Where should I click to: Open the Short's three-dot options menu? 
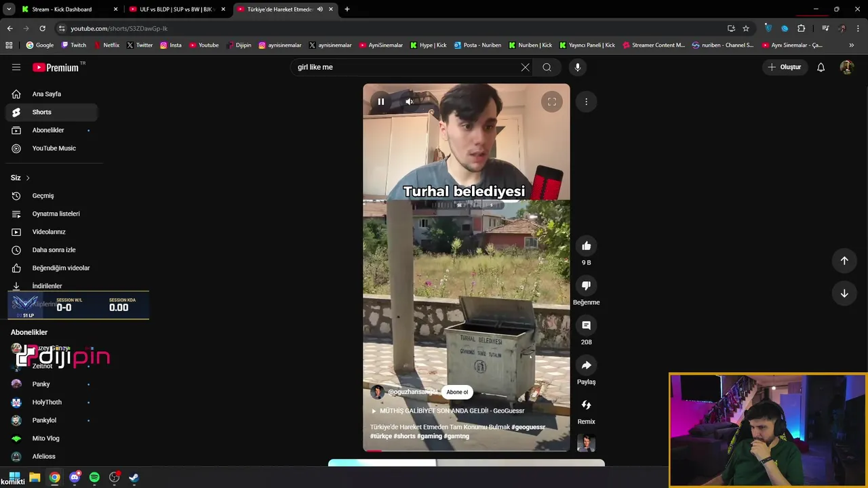[x=587, y=102]
